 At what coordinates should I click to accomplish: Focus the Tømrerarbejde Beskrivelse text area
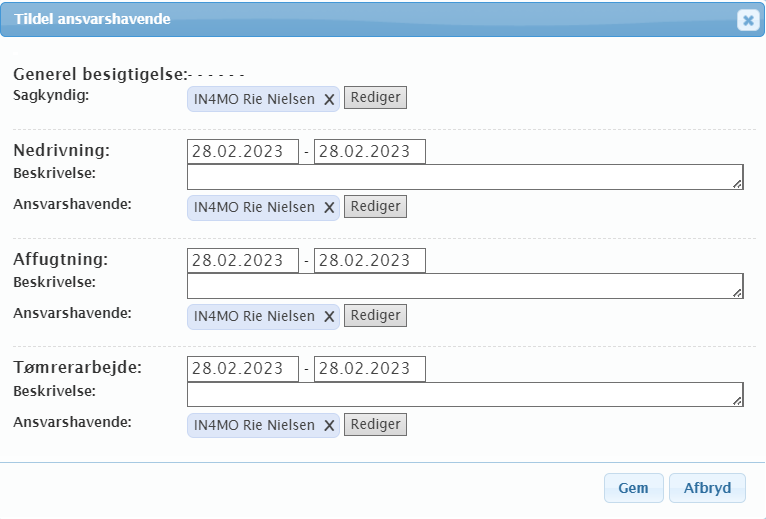(464, 394)
